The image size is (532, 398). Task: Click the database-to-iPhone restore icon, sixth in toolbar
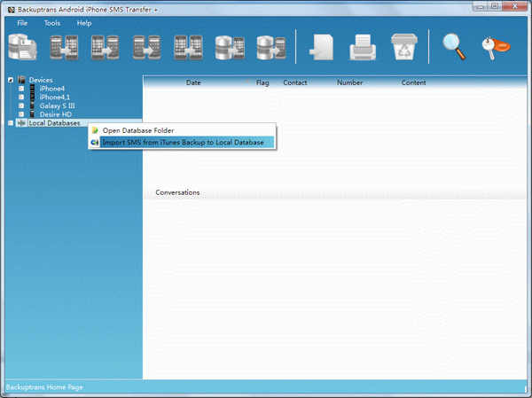[x=230, y=48]
